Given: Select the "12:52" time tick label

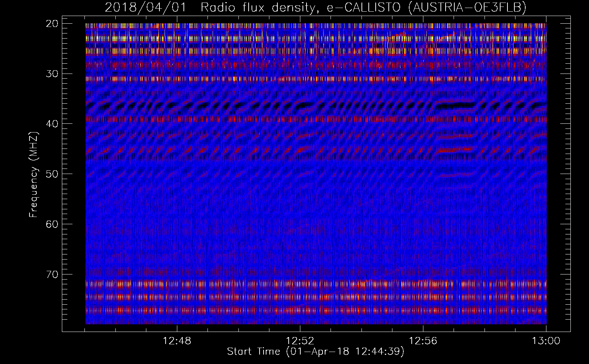Looking at the screenshot, I should [300, 341].
